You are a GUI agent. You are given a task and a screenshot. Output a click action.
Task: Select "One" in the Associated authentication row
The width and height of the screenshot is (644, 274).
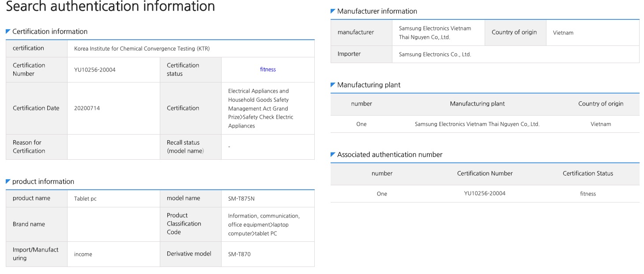click(382, 194)
